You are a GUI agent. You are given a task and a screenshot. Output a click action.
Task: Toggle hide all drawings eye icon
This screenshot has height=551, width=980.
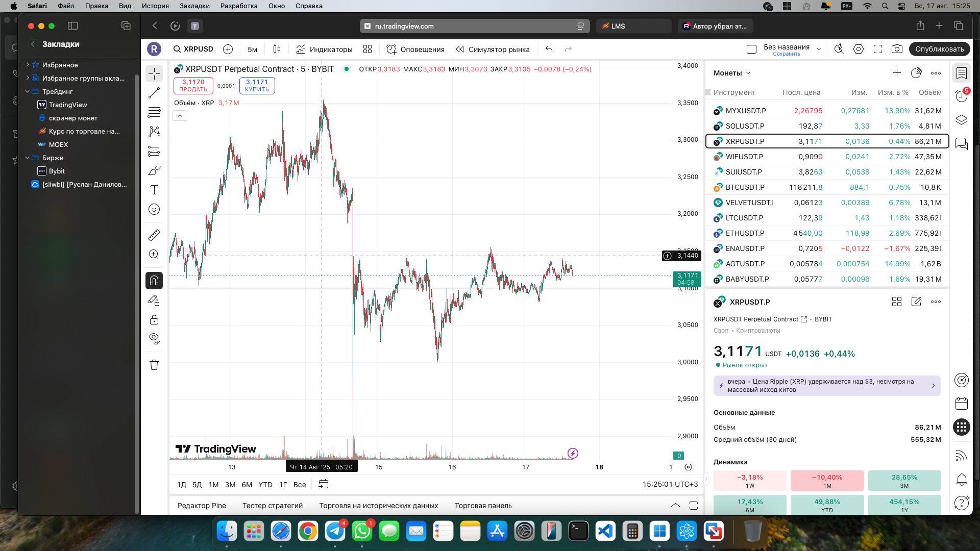[x=154, y=339]
